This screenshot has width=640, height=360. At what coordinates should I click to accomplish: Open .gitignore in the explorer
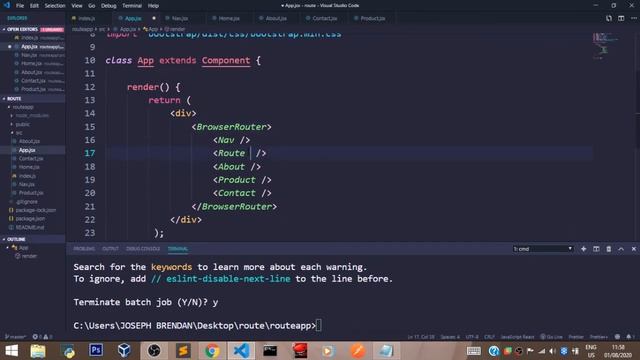27,202
